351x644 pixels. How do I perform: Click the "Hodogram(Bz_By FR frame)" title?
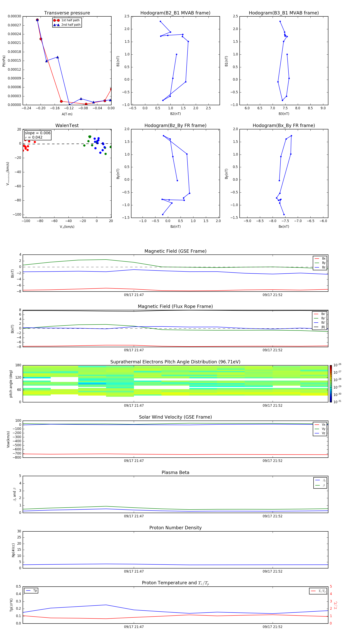click(175, 125)
